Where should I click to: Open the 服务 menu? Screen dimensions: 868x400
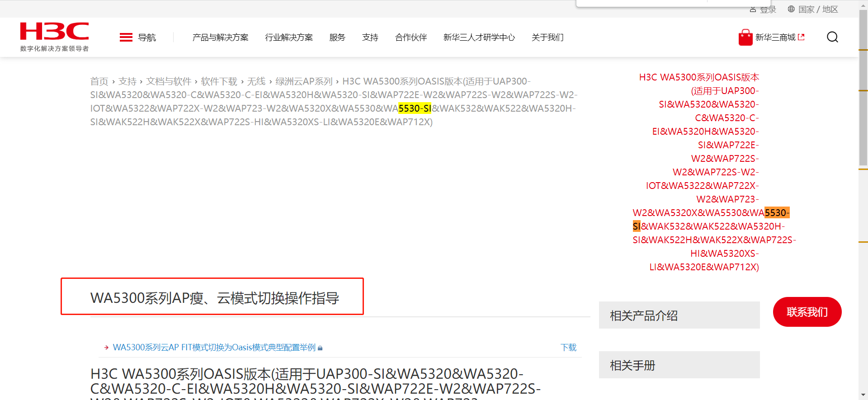(337, 38)
